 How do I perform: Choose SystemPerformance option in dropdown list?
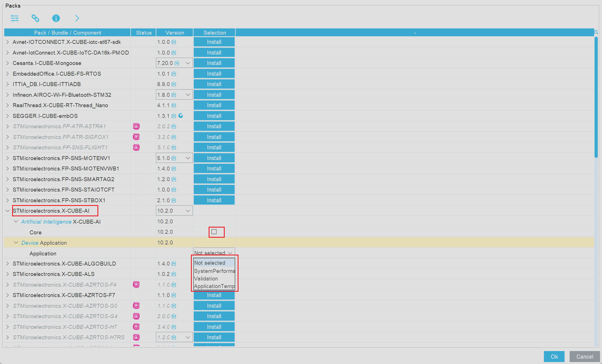(214, 271)
